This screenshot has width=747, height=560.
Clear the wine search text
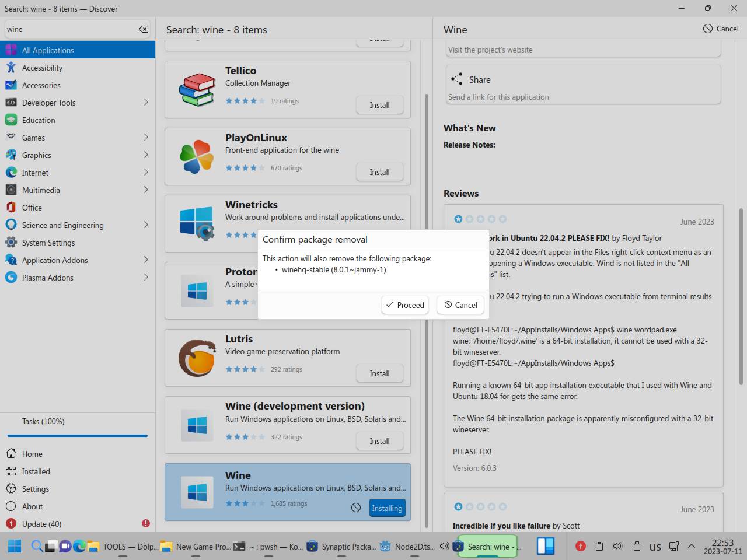click(x=144, y=29)
